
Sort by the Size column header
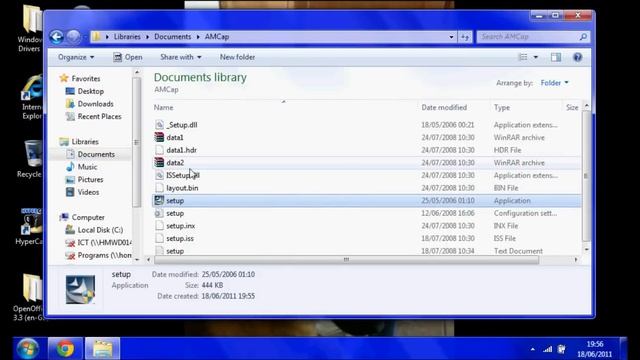(x=572, y=107)
